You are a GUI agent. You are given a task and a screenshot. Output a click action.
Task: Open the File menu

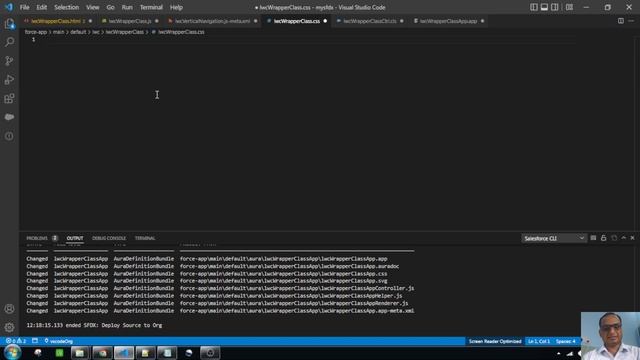click(24, 7)
